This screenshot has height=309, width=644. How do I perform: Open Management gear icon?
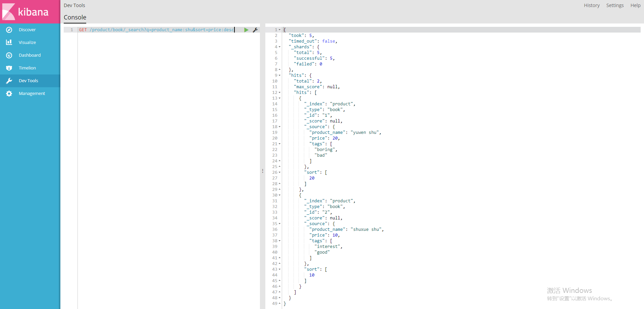pos(9,94)
